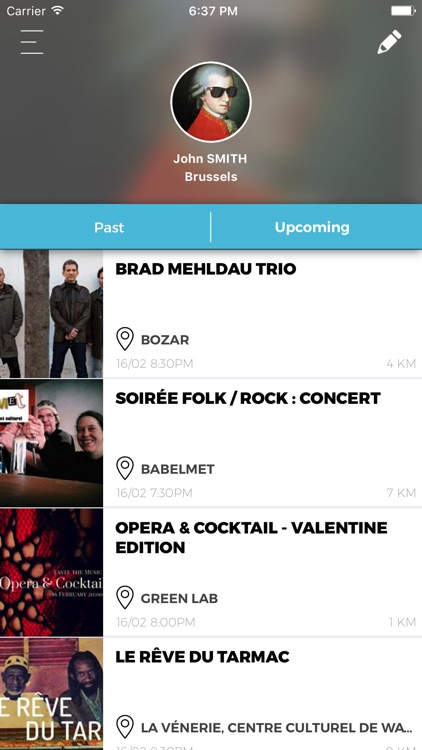The height and width of the screenshot is (750, 422).
Task: Switch to the Past tab
Action: pyautogui.click(x=109, y=228)
